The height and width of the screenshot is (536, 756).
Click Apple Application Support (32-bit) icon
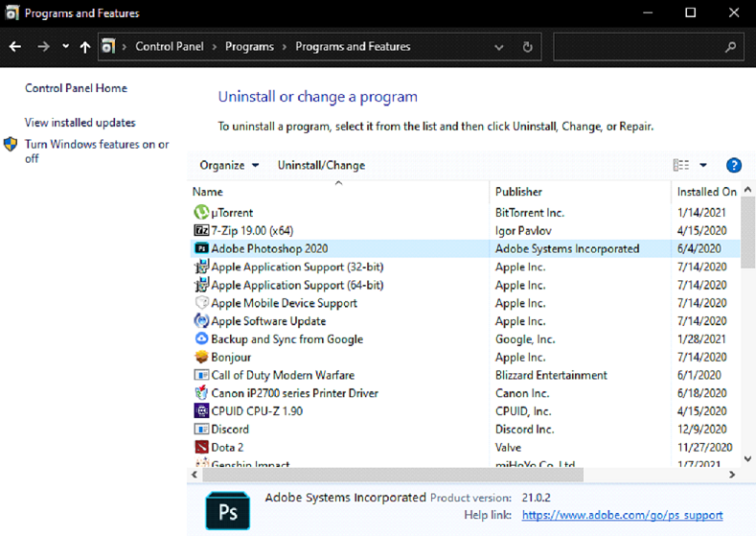[x=201, y=267]
